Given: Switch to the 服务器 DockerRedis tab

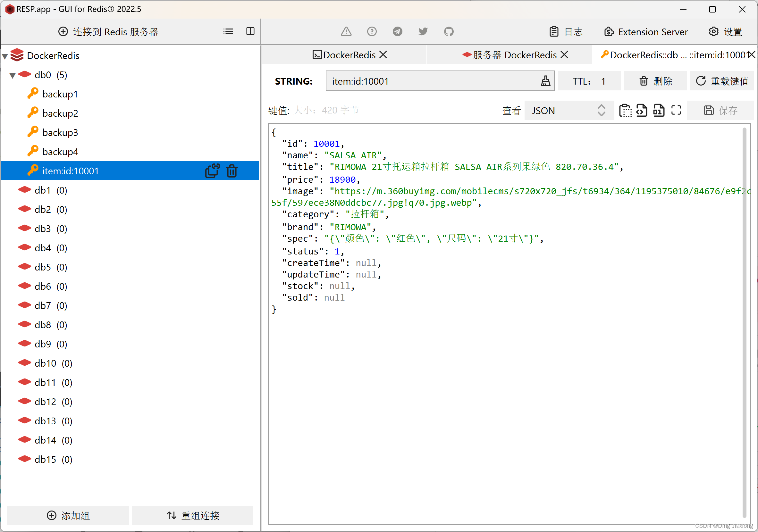Looking at the screenshot, I should 510,55.
